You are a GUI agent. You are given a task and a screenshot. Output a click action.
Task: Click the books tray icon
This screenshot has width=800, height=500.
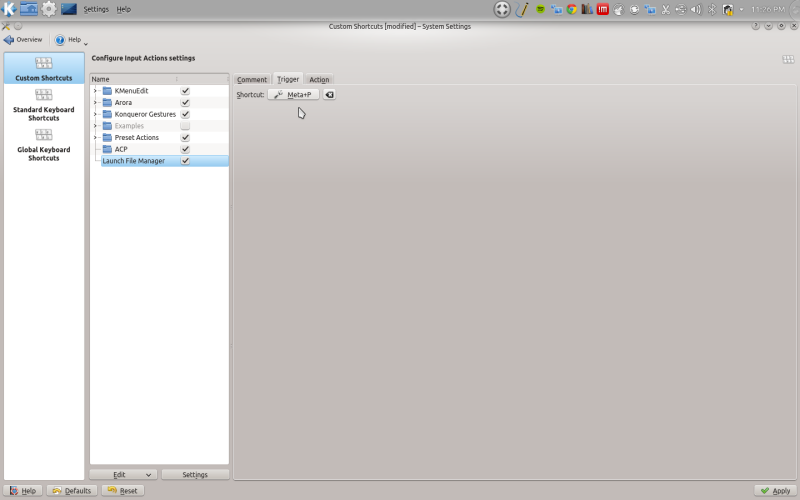[587, 9]
